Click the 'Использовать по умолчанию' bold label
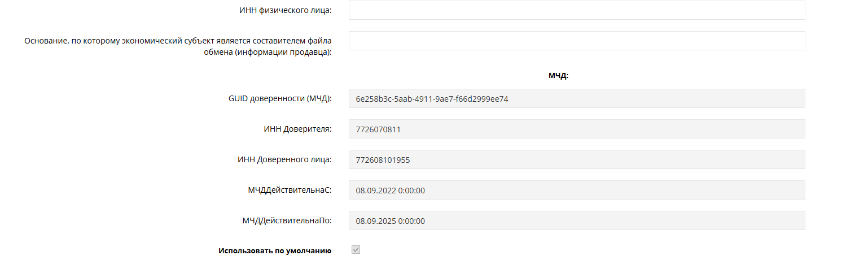The width and height of the screenshot is (868, 277). (x=275, y=250)
